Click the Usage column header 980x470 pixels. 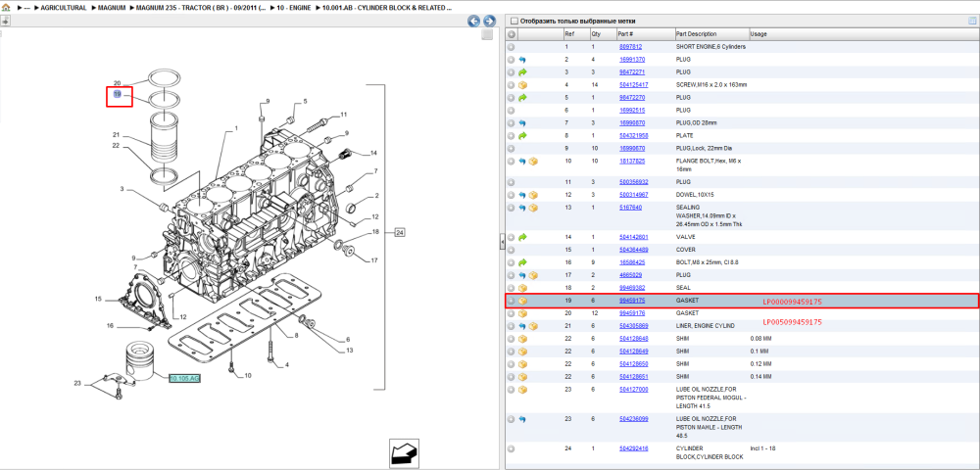[759, 34]
